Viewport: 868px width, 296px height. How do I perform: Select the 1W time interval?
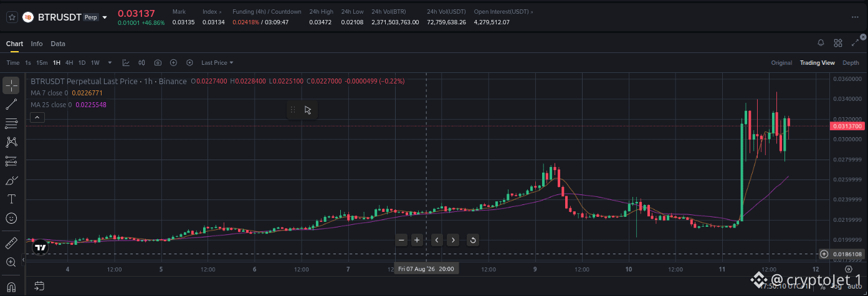click(x=95, y=62)
